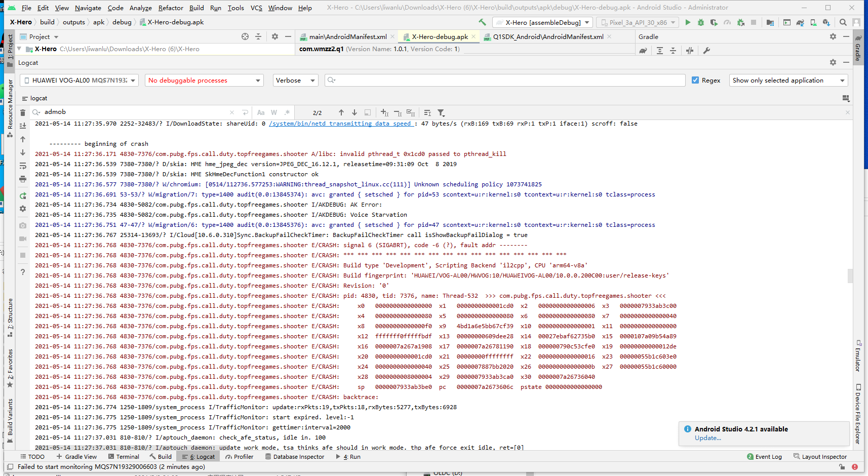
Task: Click Scroll to the end icon in logcat
Action: click(23, 126)
